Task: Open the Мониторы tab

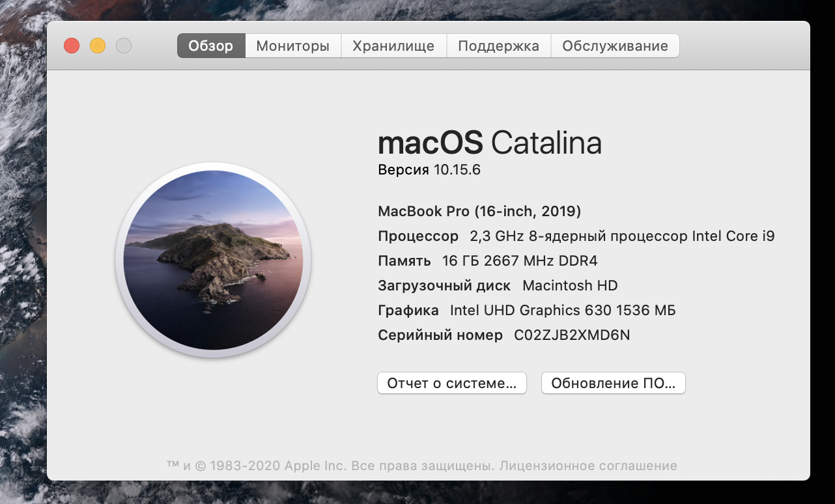Action: [x=293, y=46]
